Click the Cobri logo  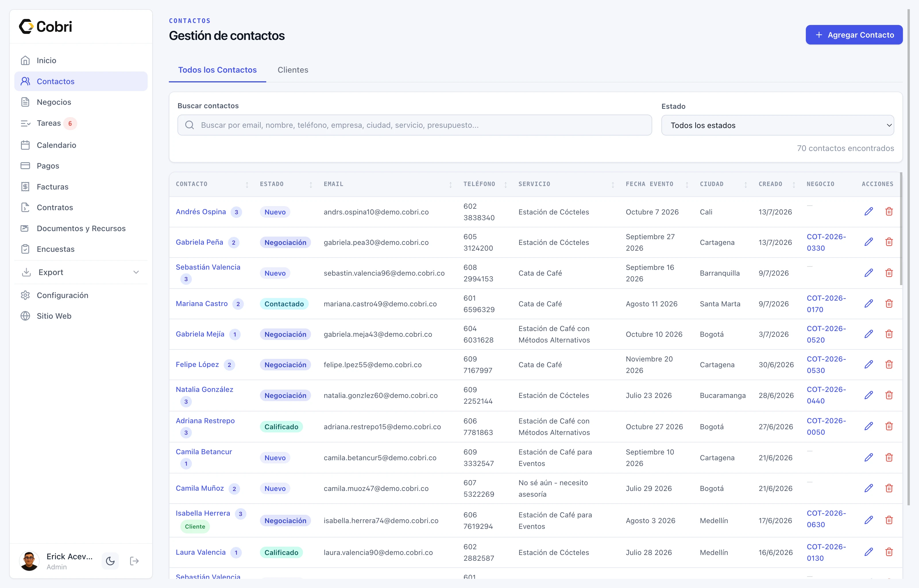point(45,26)
